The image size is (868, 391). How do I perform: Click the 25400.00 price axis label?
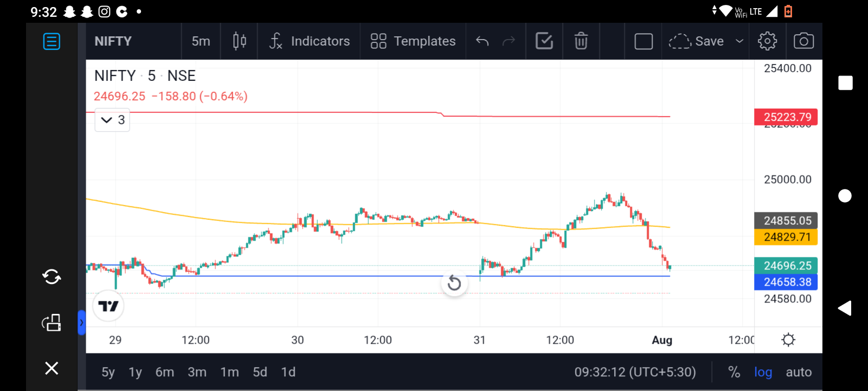click(x=788, y=68)
